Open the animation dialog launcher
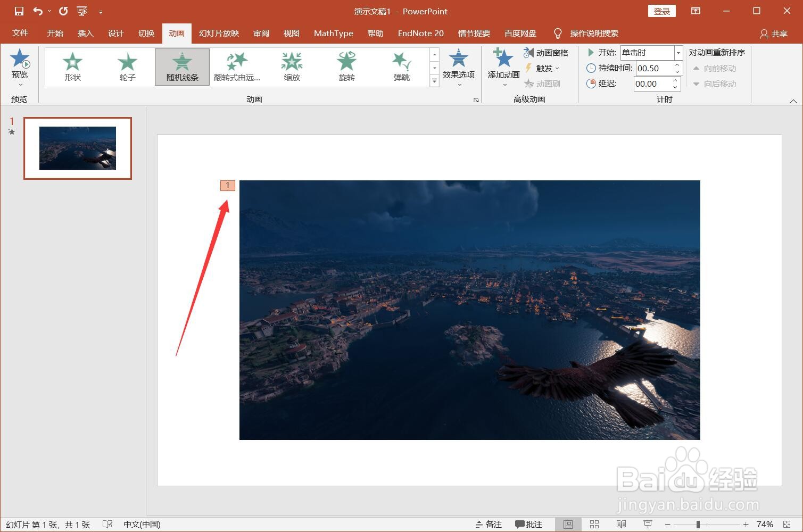The width and height of the screenshot is (803, 532). pyautogui.click(x=476, y=100)
